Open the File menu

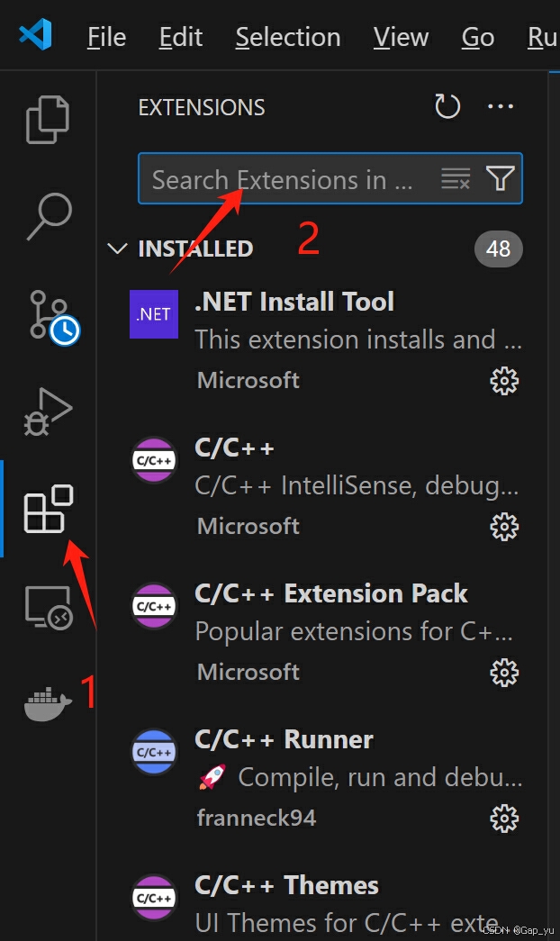105,37
